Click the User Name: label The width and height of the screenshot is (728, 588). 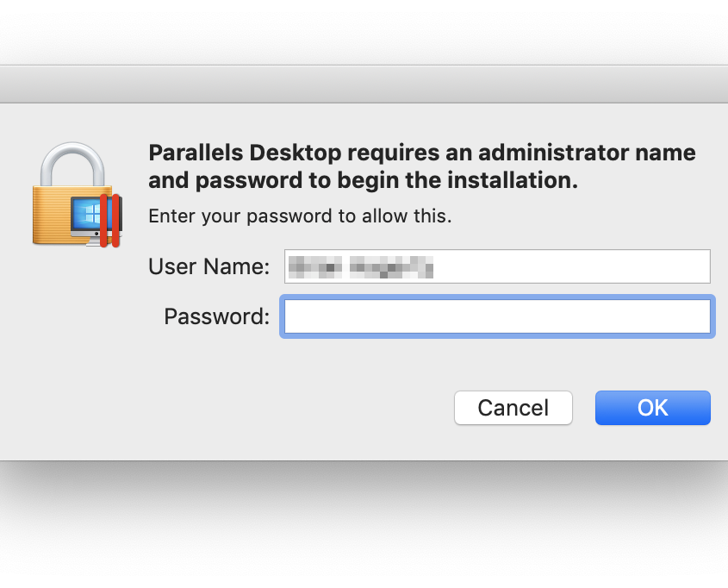click(x=208, y=266)
